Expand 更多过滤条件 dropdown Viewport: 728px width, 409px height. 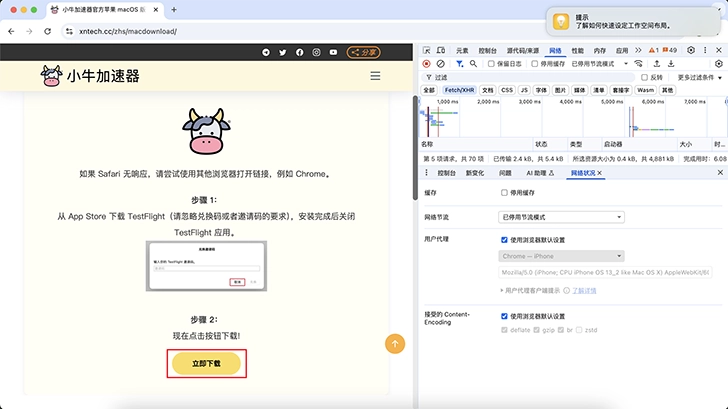click(x=695, y=77)
